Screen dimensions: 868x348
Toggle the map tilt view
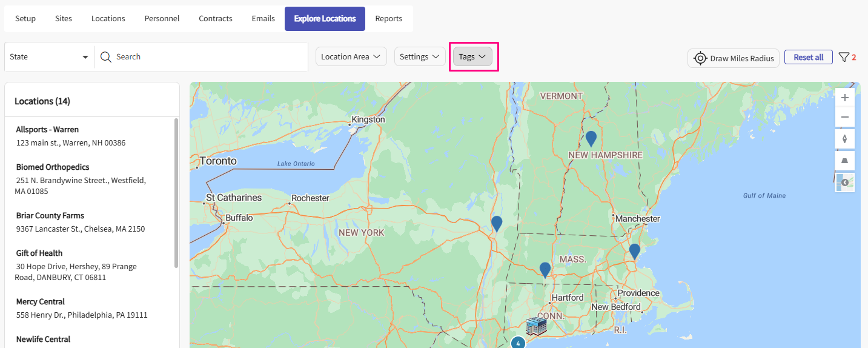(x=844, y=161)
